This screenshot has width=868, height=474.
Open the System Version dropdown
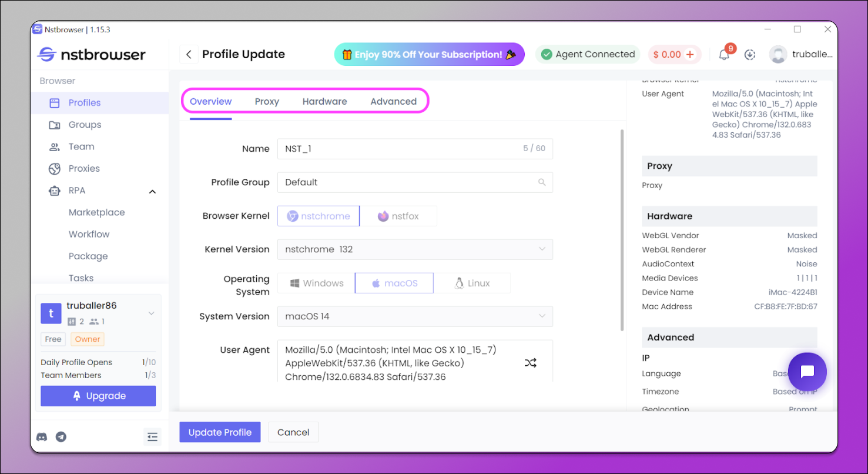pos(415,316)
